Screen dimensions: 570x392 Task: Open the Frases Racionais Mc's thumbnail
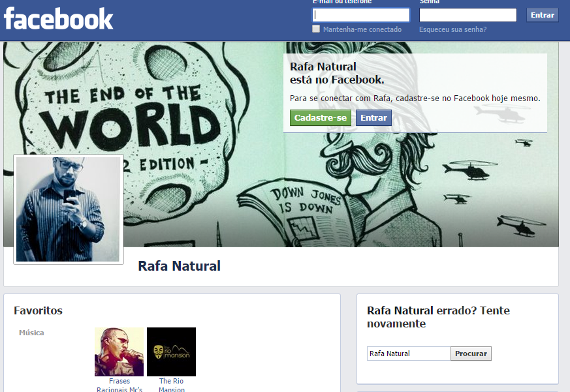119,352
